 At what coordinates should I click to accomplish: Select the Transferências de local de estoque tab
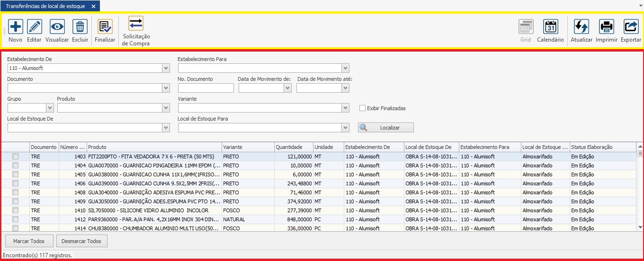pyautogui.click(x=45, y=6)
